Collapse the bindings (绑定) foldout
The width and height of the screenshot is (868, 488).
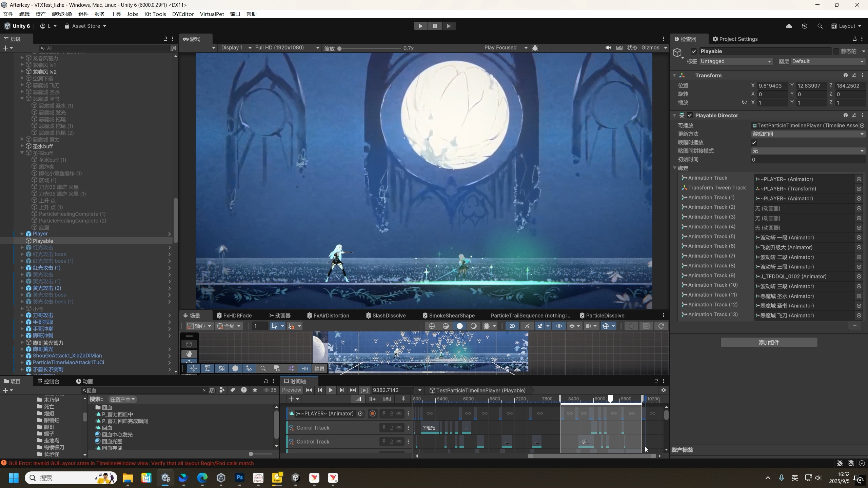point(675,168)
